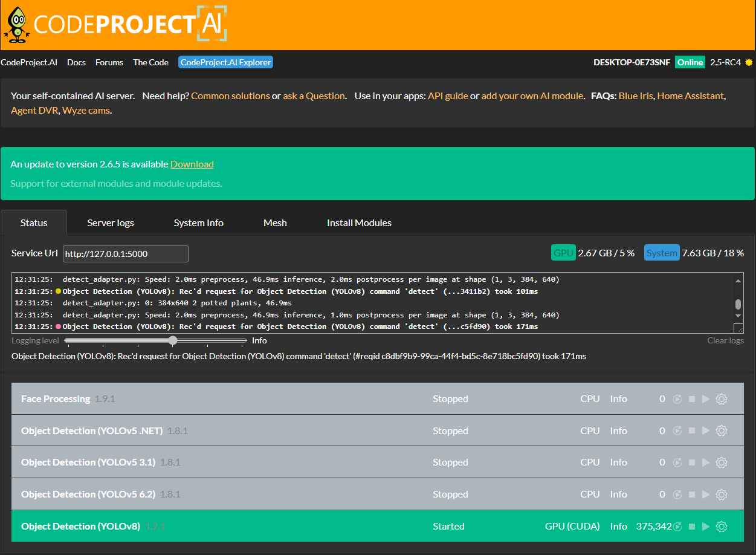Clear logs in the log panel
This screenshot has width=756, height=555.
point(725,340)
